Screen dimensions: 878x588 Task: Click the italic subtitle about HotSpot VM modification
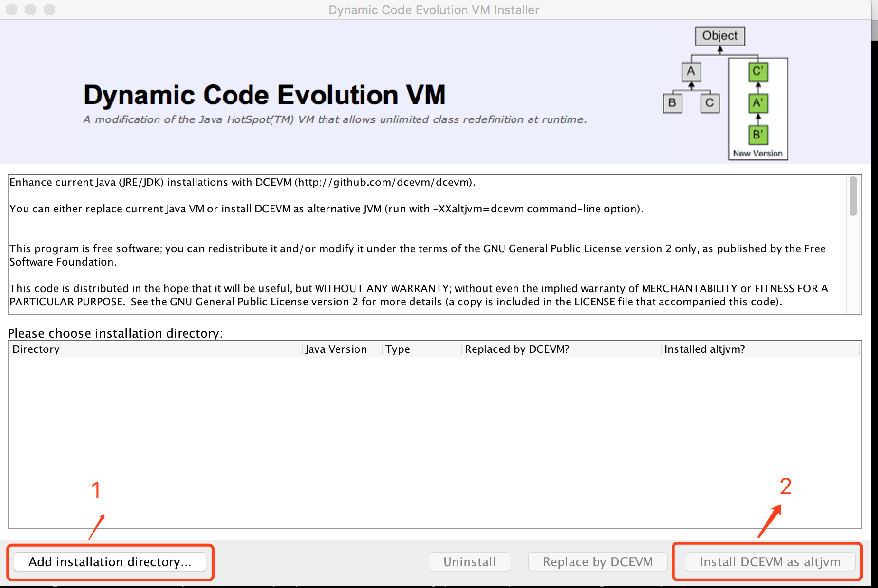point(335,119)
